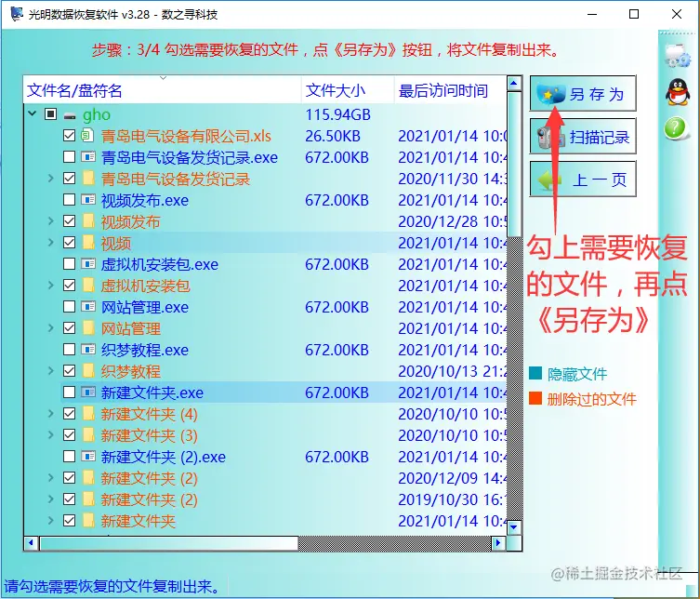This screenshot has height=599, width=700.
Task: Sort by 文件名/盘符名 column header
Action: tap(163, 90)
